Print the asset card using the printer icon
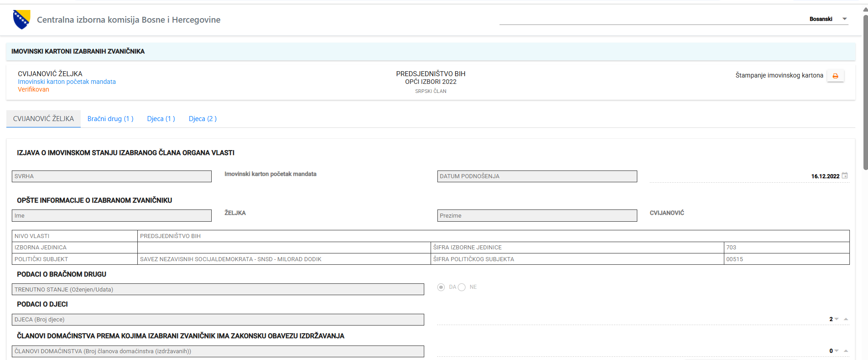This screenshot has width=868, height=360. click(x=835, y=76)
